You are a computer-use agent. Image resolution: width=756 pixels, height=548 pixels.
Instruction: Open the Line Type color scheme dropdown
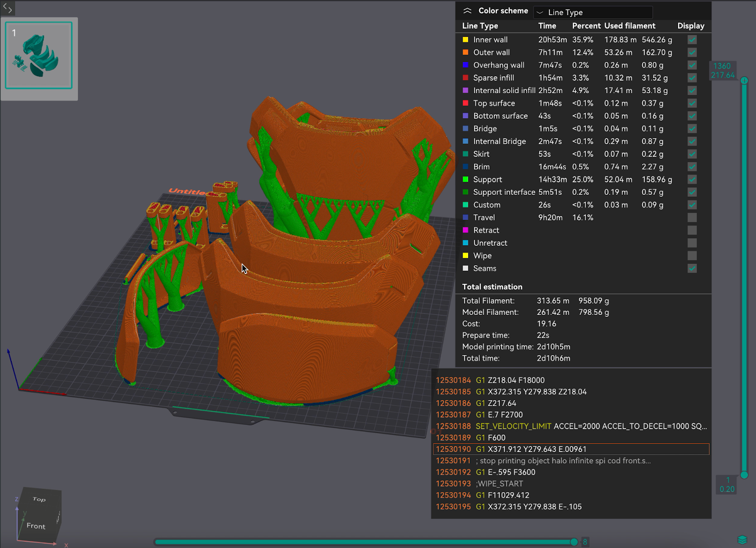(593, 12)
